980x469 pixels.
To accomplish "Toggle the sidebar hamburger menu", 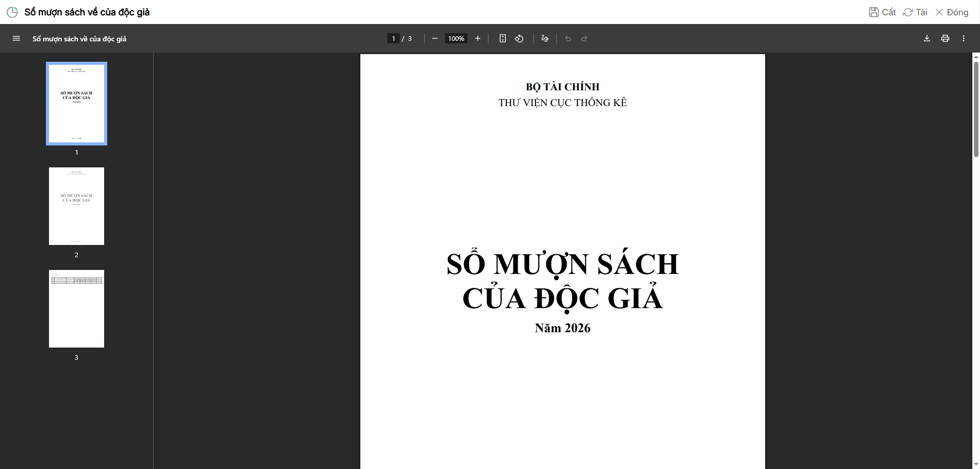I will pyautogui.click(x=16, y=39).
